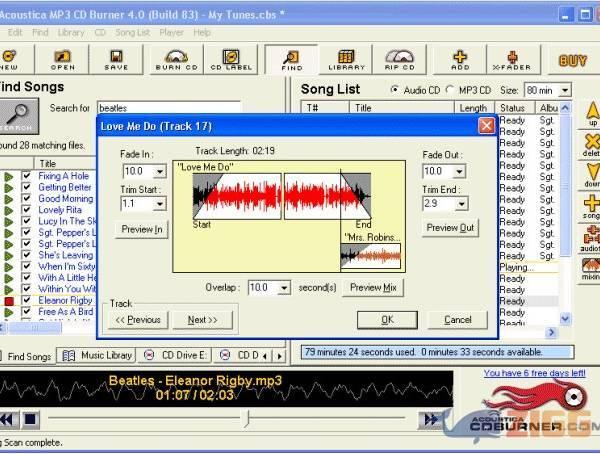This screenshot has width=600, height=454.
Task: Click the free days left link
Action: 534,373
